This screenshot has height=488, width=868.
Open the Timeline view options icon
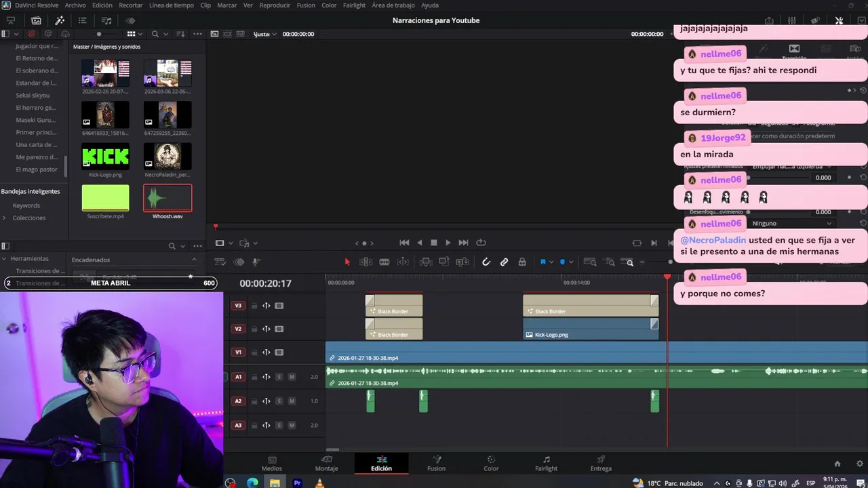pyautogui.click(x=220, y=262)
